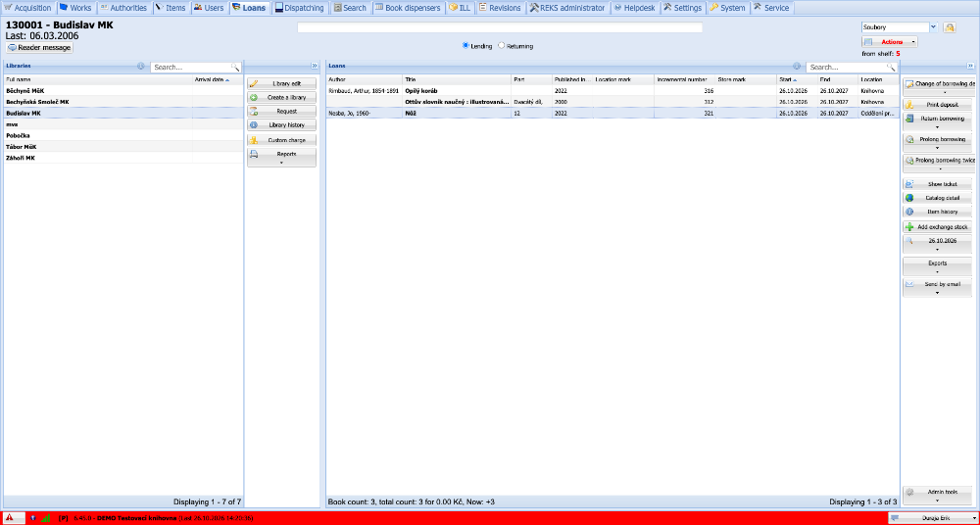The image size is (980, 525).
Task: Click Create a library button
Action: tap(281, 98)
